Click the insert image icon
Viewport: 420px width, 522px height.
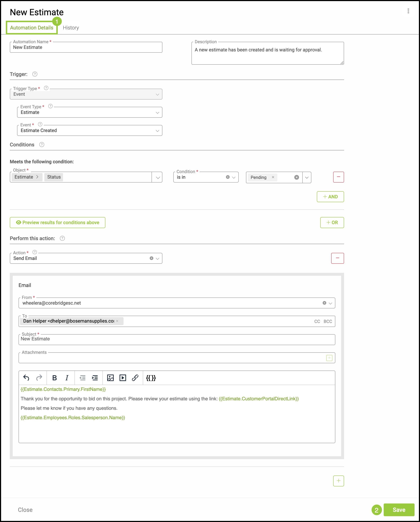point(110,378)
